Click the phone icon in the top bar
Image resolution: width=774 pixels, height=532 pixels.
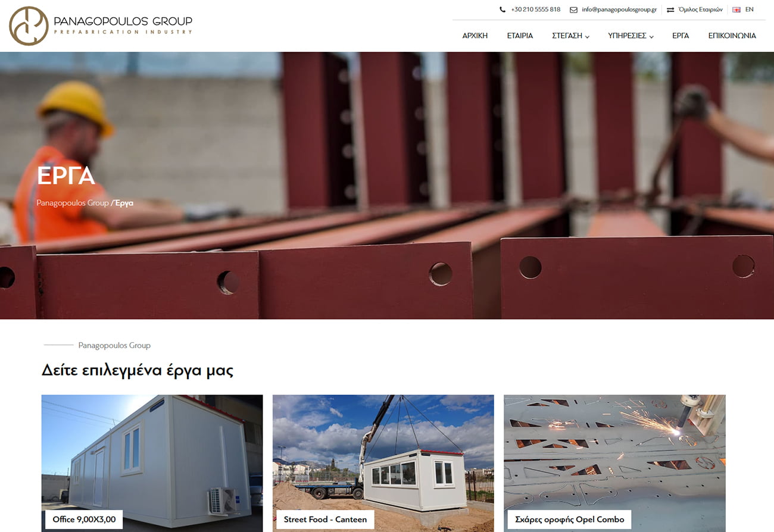[503, 10]
